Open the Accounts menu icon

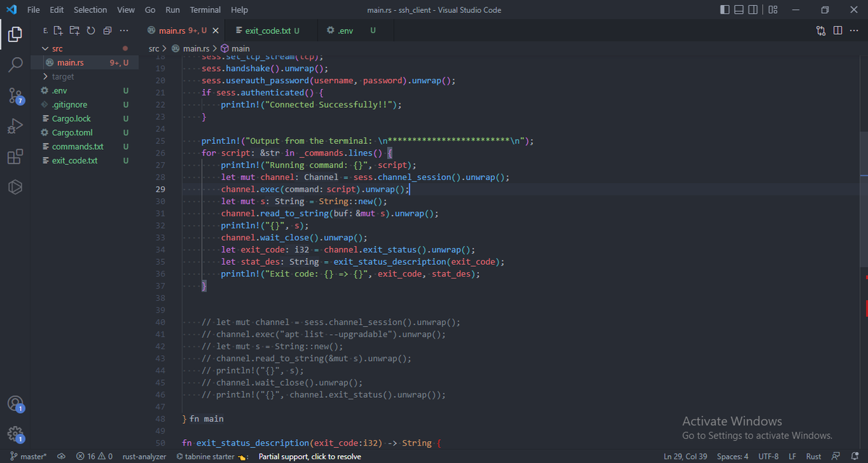click(15, 404)
